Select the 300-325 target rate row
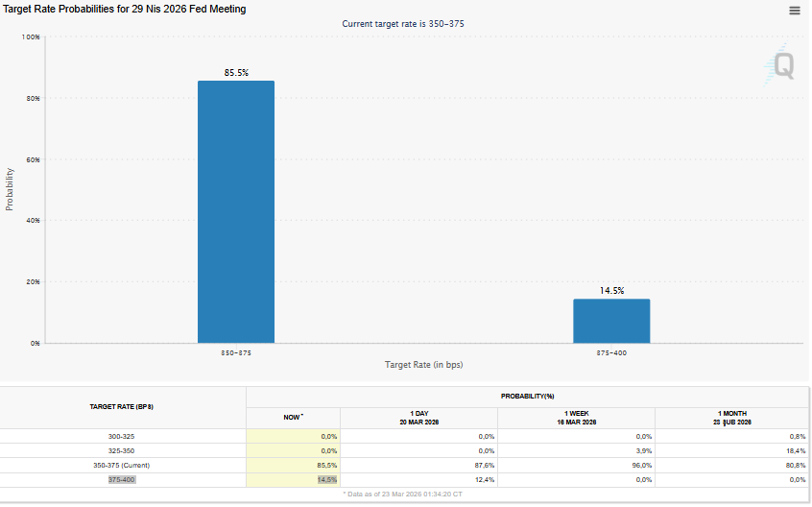The image size is (812, 507). 121,436
